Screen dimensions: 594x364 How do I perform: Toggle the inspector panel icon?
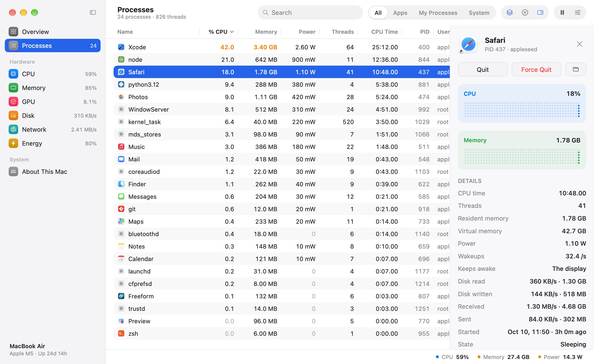point(540,12)
